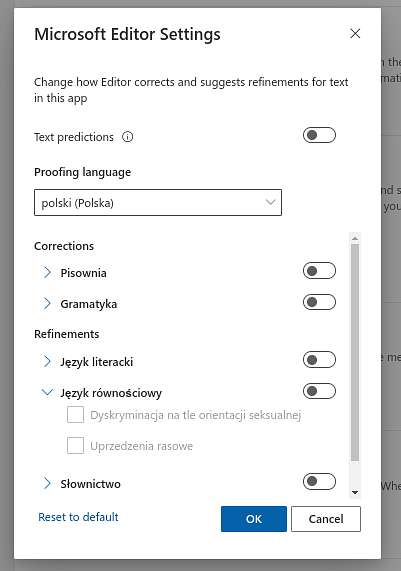Expand the Język literacki chevron

point(47,361)
